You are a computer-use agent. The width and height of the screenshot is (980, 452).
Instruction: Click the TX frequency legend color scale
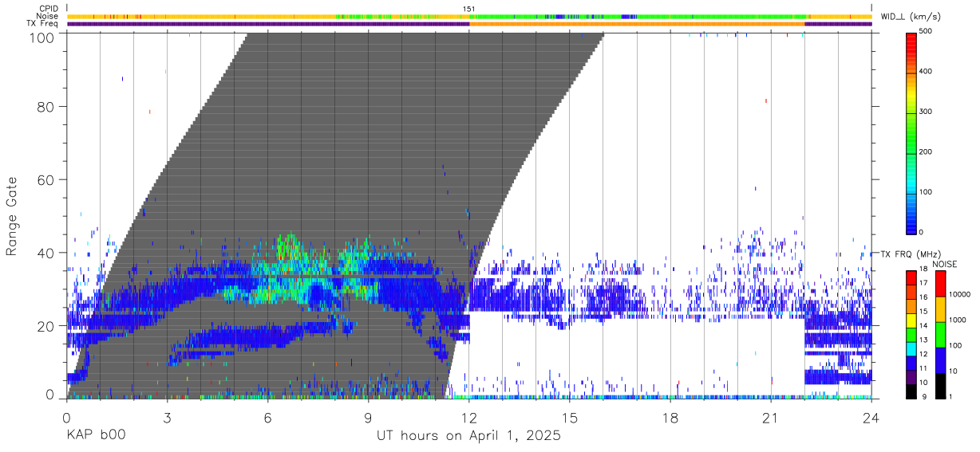click(x=911, y=334)
